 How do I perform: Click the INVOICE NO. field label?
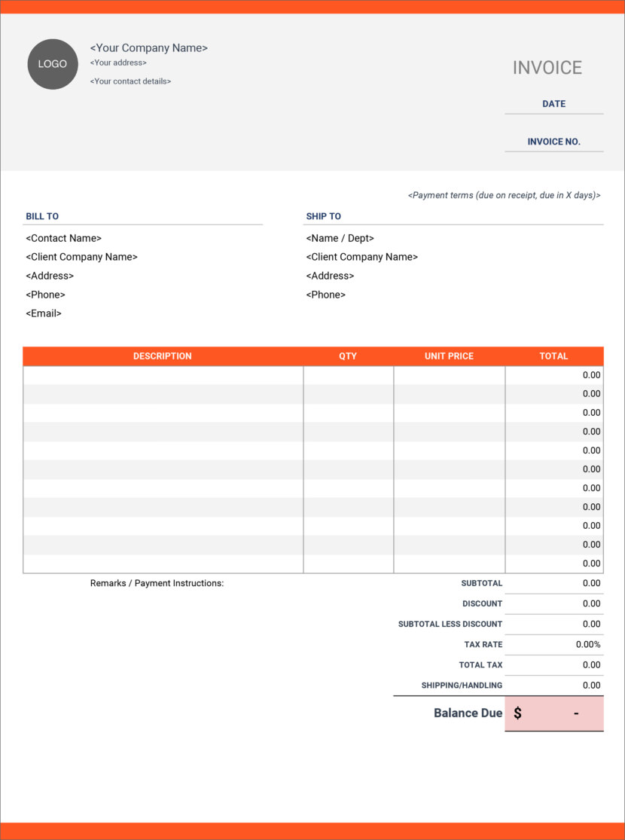(x=553, y=142)
